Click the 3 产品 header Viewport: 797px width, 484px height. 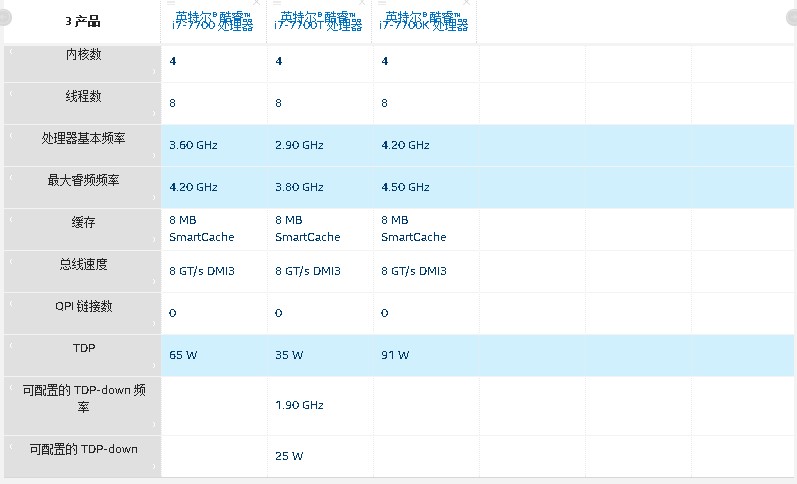(83, 21)
